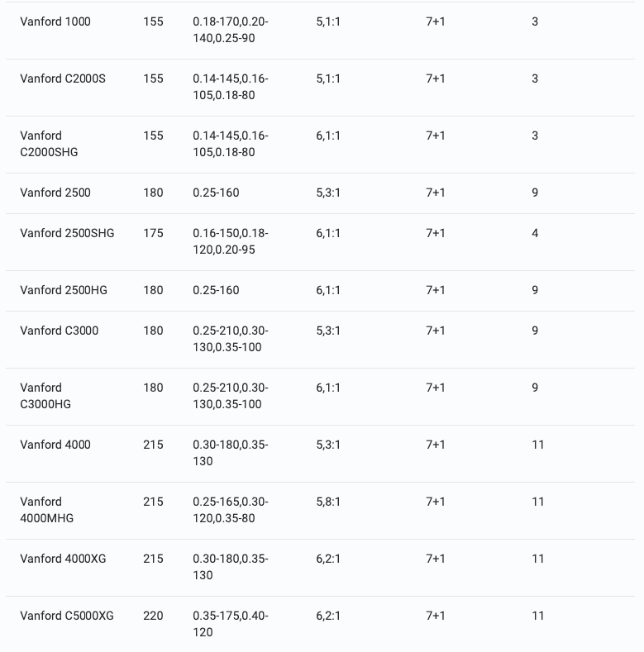This screenshot has height=652, width=644.
Task: Click the Vanford C5000XG 6,2:1 ratio
Action: click(x=328, y=616)
